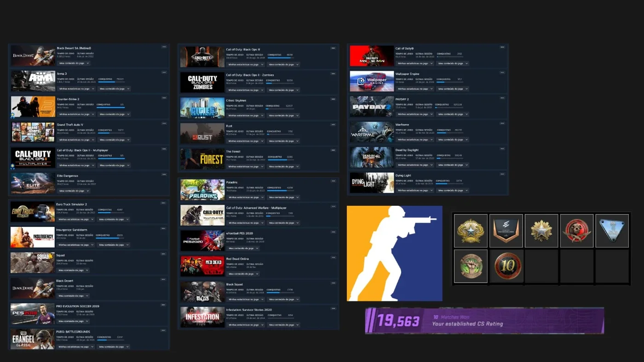Open the three-dot menu for Cities: Skylines
644x362 pixels.
333,99
